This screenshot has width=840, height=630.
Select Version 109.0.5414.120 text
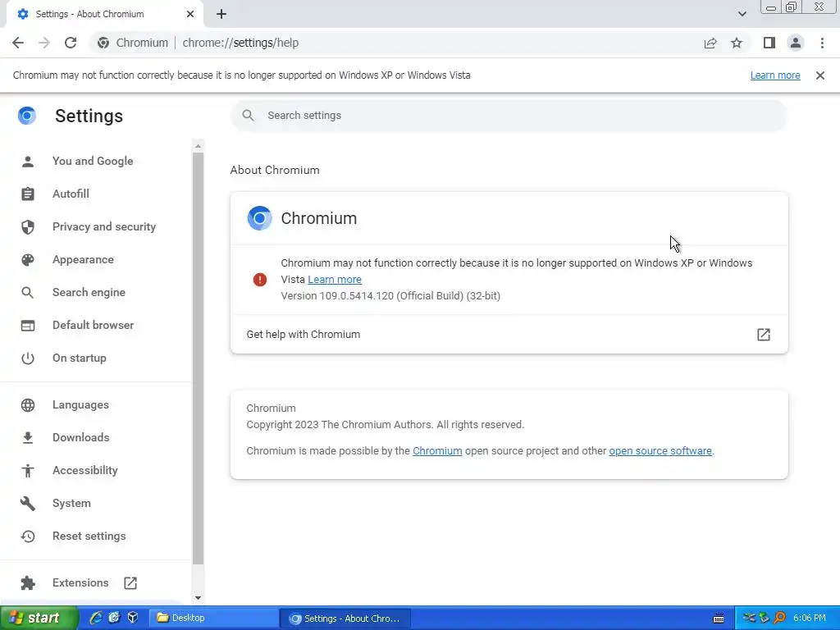click(337, 295)
